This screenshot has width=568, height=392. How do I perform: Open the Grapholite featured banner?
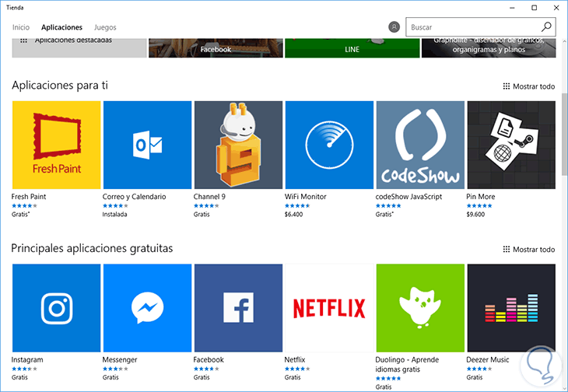(x=489, y=47)
